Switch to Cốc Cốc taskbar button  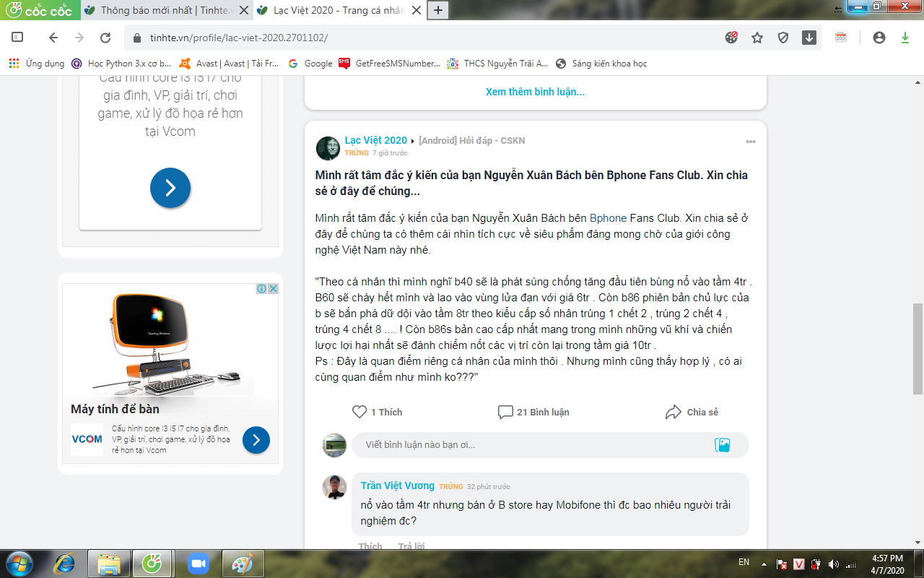coord(152,563)
